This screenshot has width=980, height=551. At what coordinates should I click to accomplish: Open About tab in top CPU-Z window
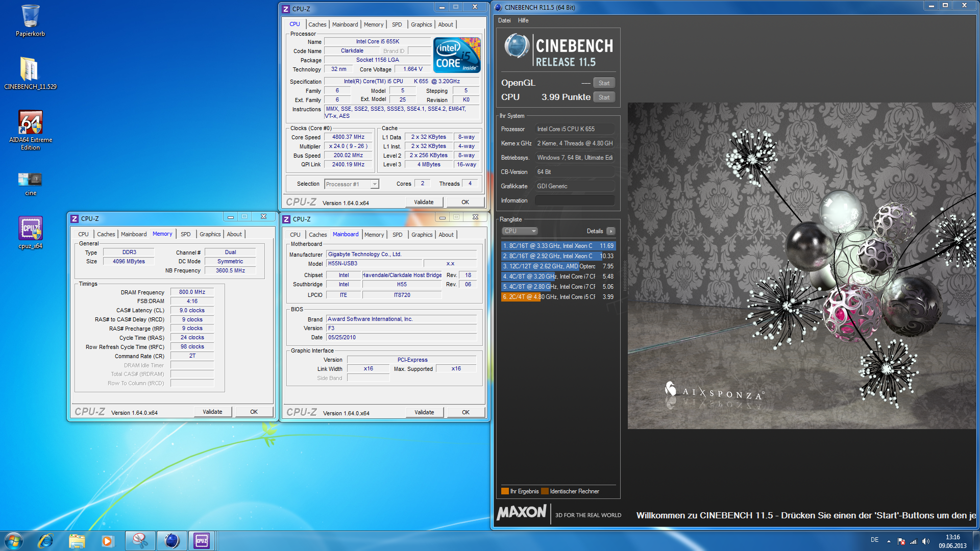(x=446, y=24)
